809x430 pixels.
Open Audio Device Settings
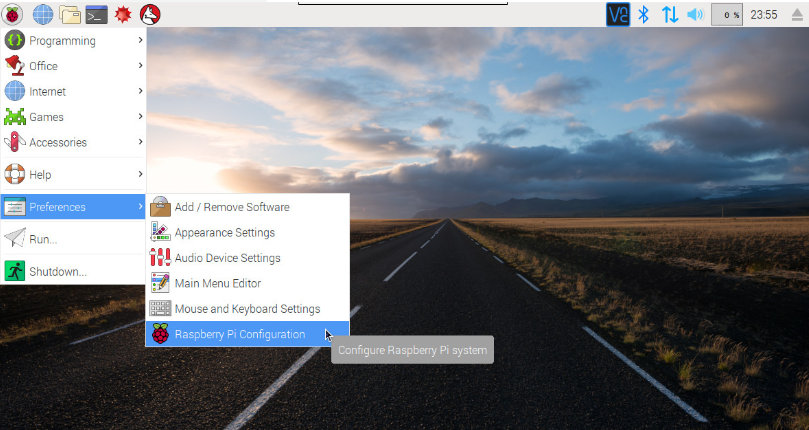pos(248,257)
